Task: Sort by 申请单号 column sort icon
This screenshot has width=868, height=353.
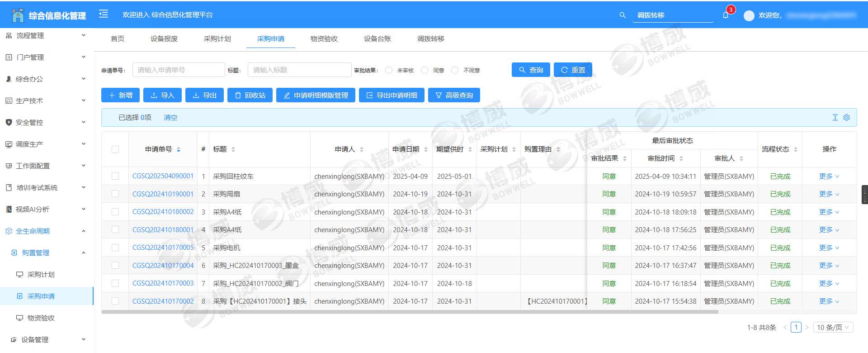Action: tap(179, 149)
